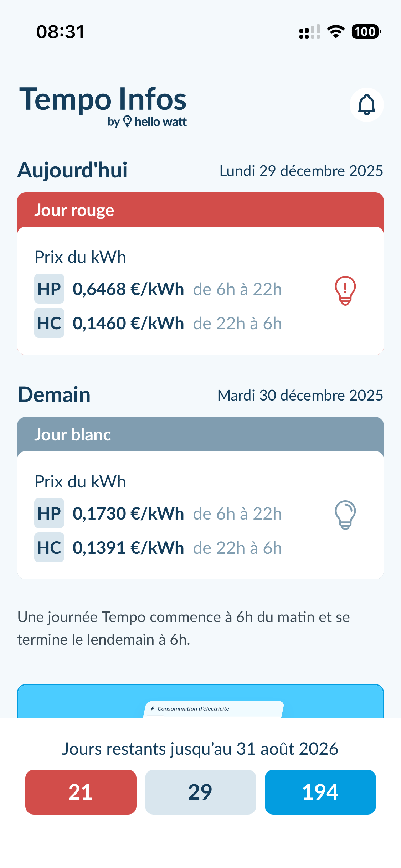Tap the cellular signal icon
Image resolution: width=401 pixels, height=868 pixels.
tap(309, 32)
